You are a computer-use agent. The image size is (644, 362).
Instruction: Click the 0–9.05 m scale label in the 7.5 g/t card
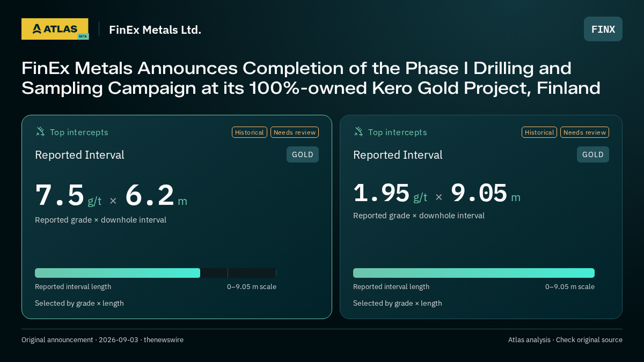tap(252, 287)
